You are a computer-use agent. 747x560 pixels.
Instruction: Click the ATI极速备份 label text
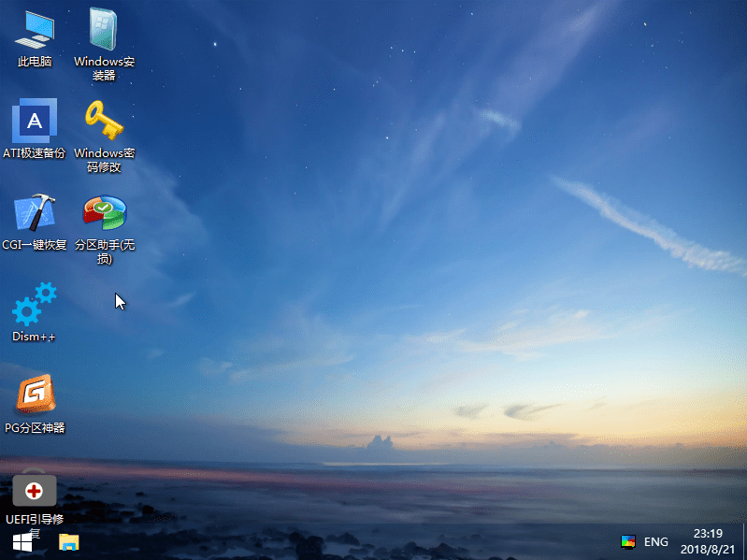click(35, 153)
